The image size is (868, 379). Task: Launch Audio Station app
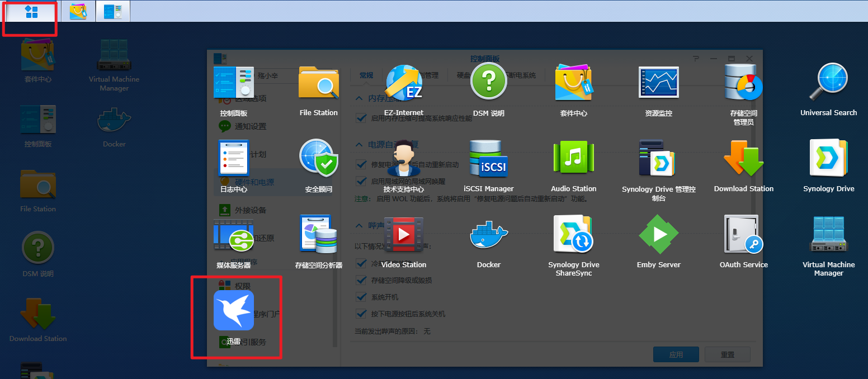(573, 159)
